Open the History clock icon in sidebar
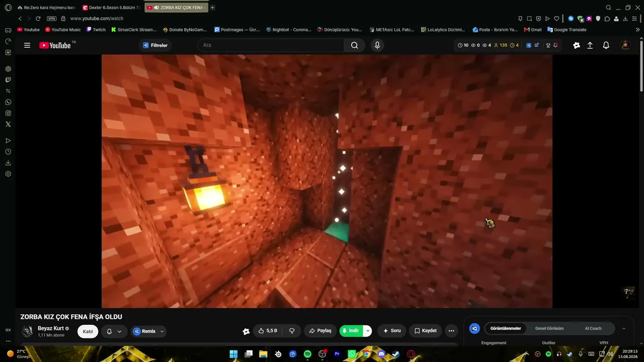The image size is (644, 362). [8, 152]
